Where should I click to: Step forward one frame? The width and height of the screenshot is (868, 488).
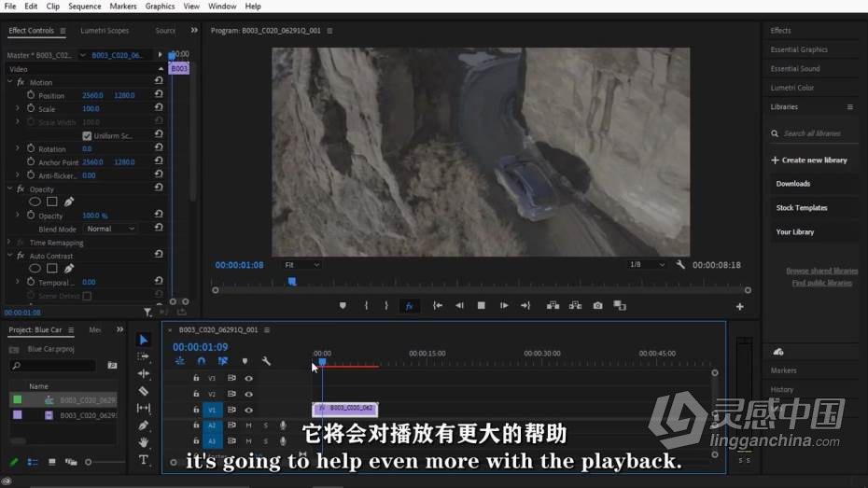504,305
